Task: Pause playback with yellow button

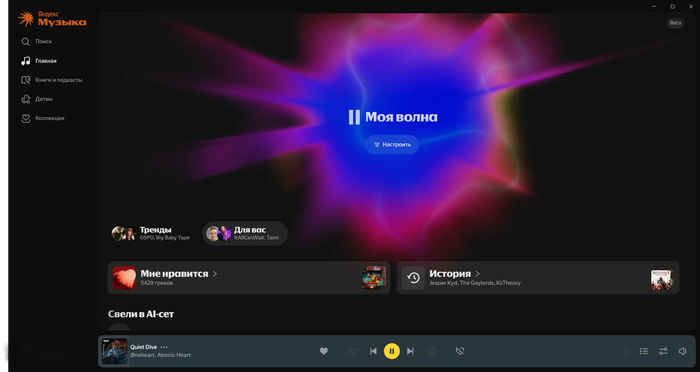Action: (x=392, y=351)
